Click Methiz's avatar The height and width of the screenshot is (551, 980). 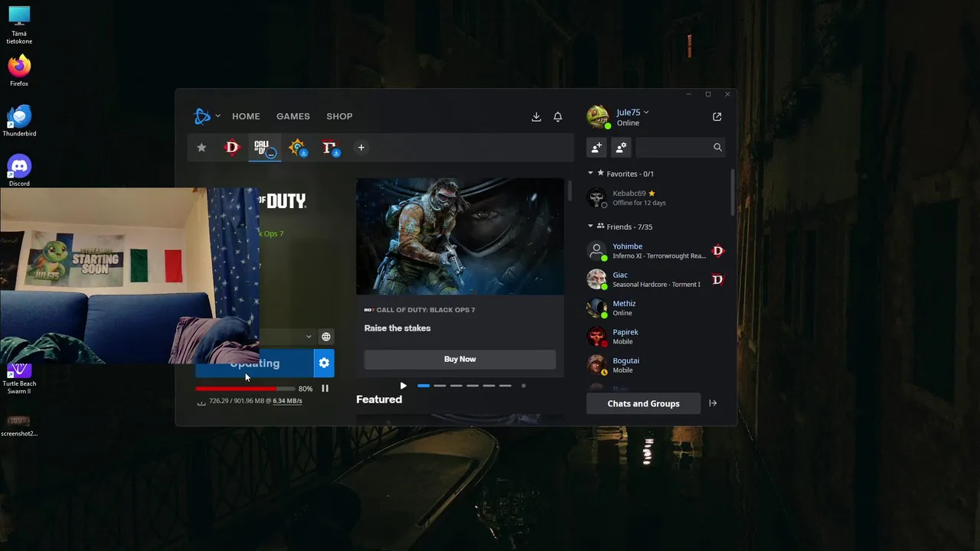pos(596,308)
